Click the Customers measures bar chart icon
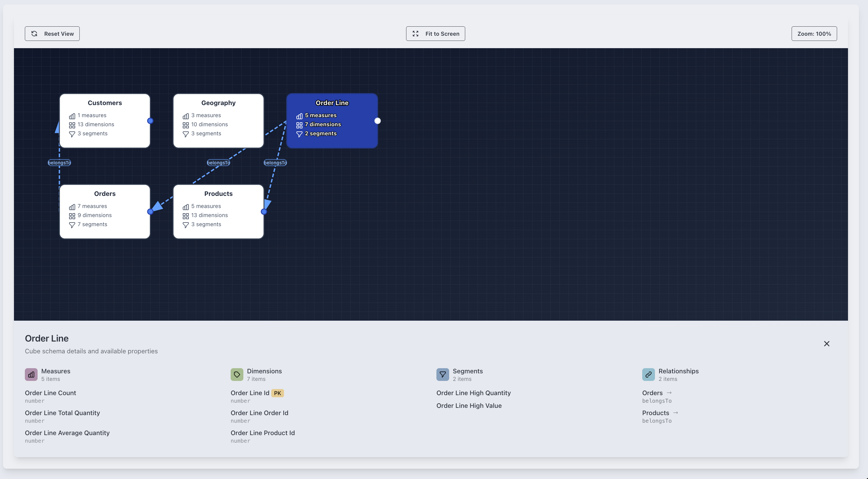The width and height of the screenshot is (868, 479). click(x=72, y=116)
